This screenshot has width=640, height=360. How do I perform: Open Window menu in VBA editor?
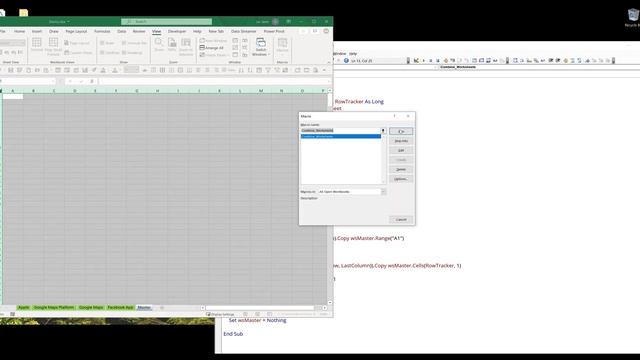(x=340, y=53)
